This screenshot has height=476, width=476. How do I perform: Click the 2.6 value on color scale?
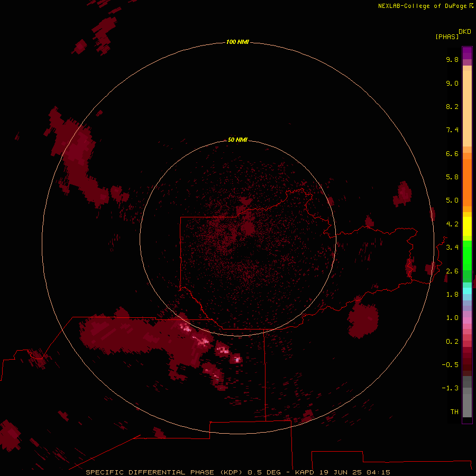pyautogui.click(x=452, y=271)
